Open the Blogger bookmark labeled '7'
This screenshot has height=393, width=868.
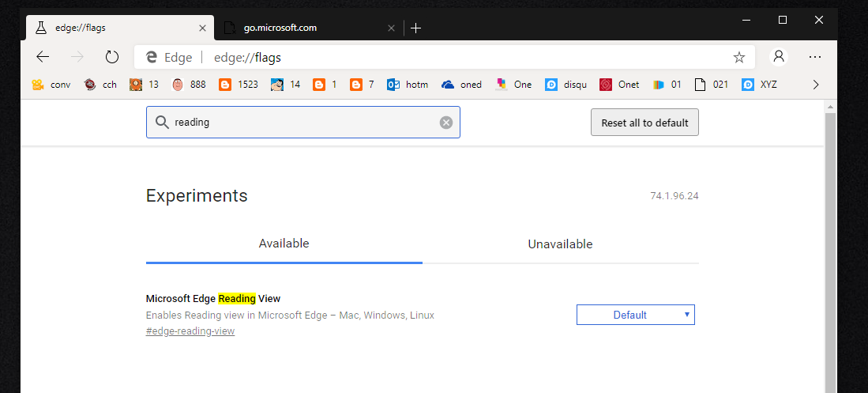[362, 85]
